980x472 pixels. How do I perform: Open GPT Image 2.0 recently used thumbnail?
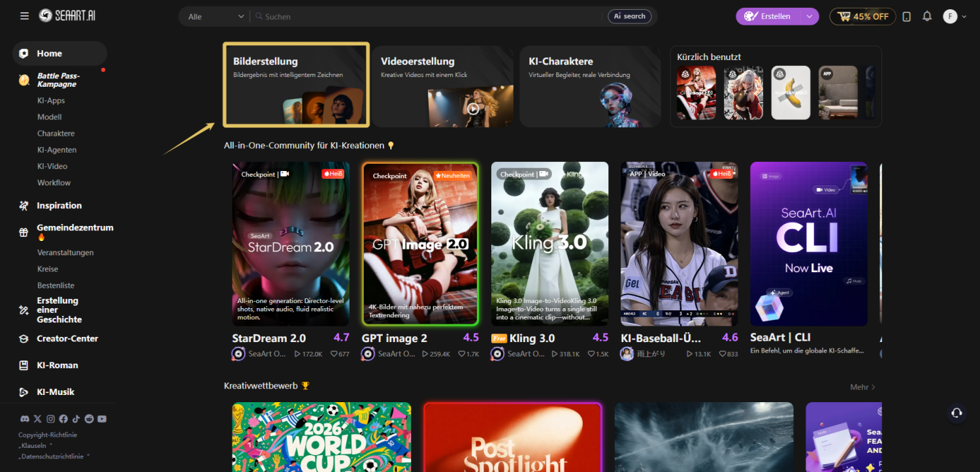[696, 93]
